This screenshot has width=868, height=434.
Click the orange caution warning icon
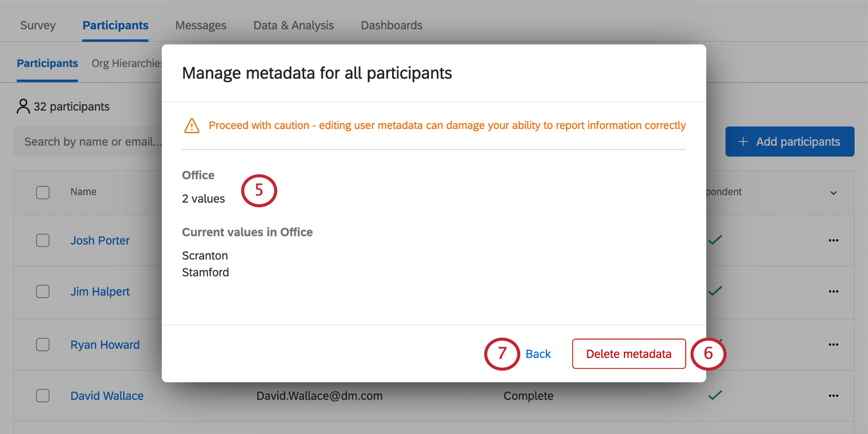[192, 126]
